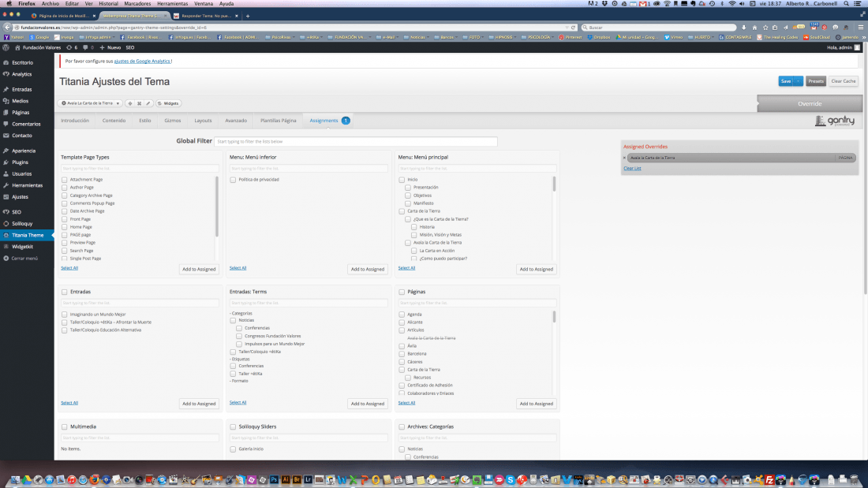868x488 pixels.
Task: Check the Attachment Page checkbox
Action: [x=64, y=180]
